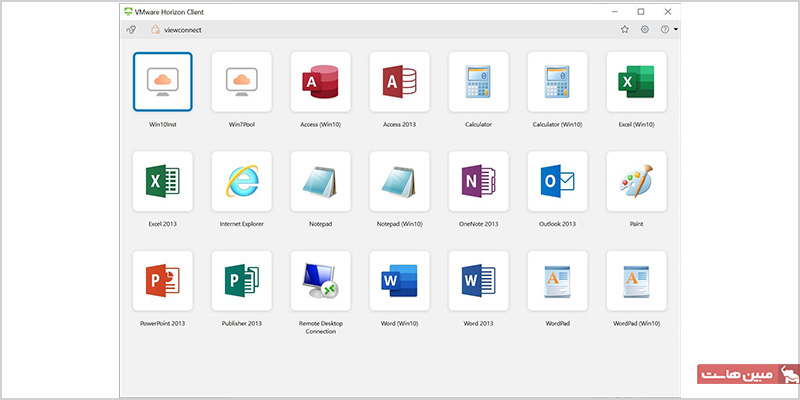Open the Calculator app icon

[x=478, y=82]
